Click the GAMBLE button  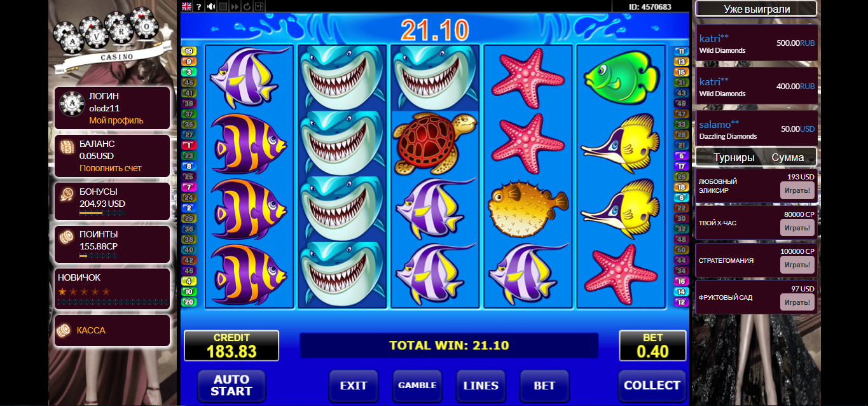pos(417,386)
